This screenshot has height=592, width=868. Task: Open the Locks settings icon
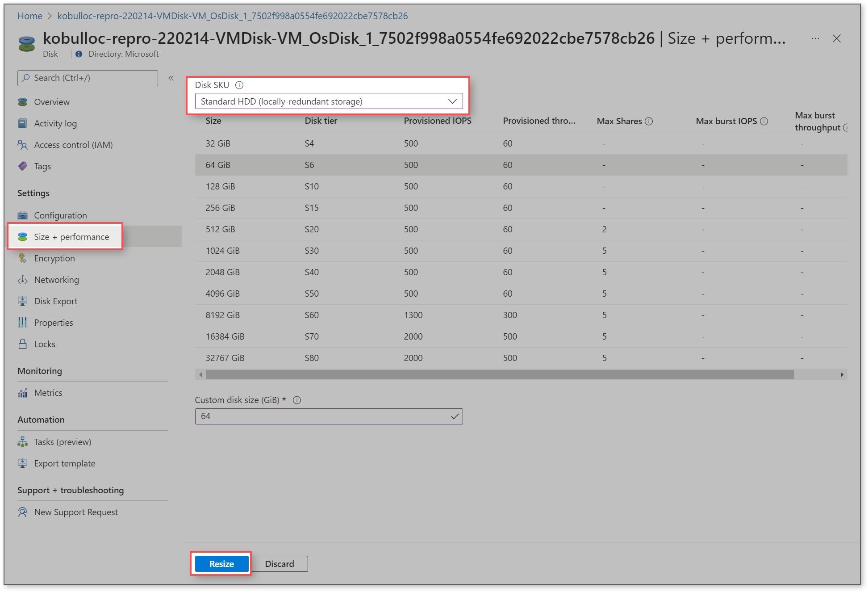pyautogui.click(x=23, y=344)
